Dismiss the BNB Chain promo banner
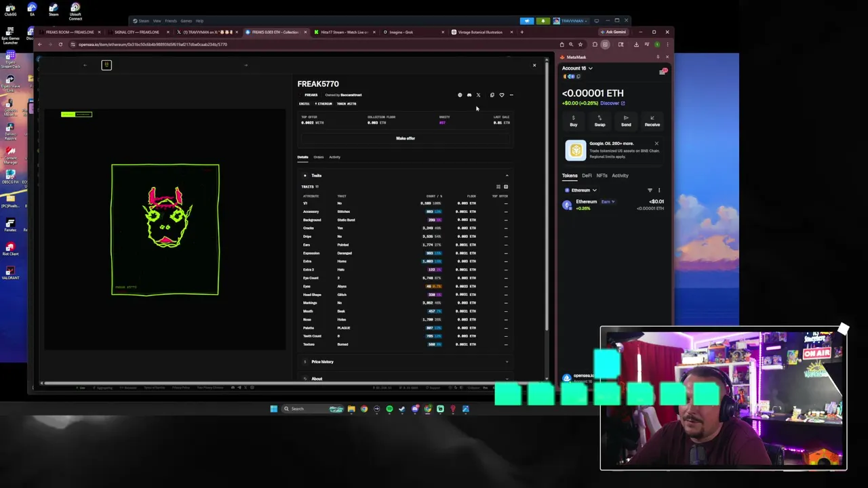 (656, 144)
